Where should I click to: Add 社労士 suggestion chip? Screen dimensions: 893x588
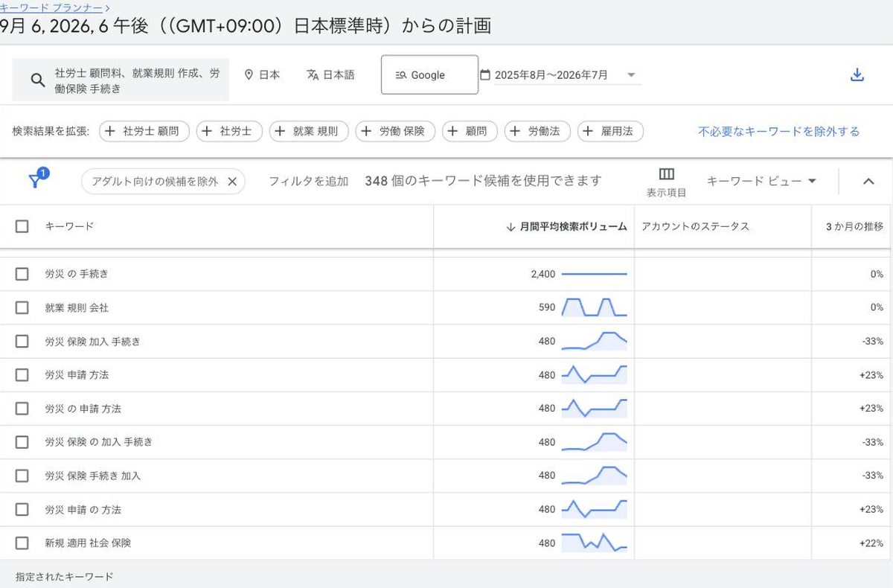click(229, 132)
